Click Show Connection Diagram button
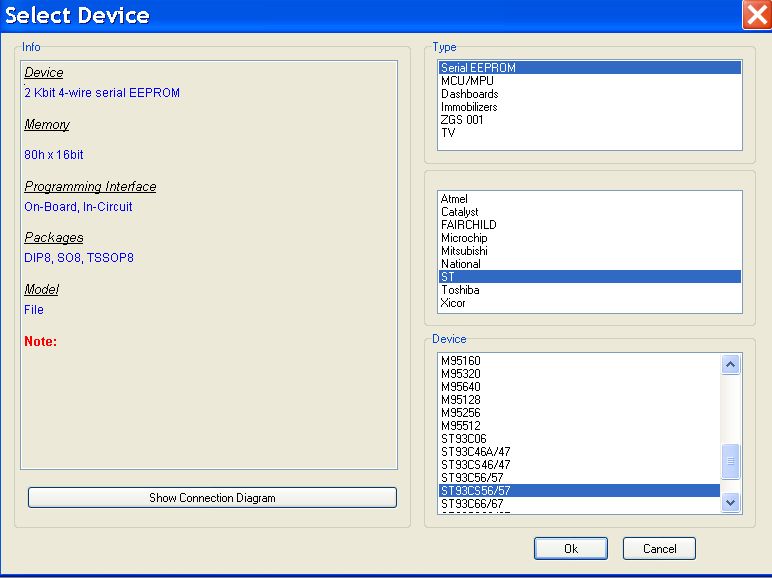The height and width of the screenshot is (578, 772). pos(212,498)
